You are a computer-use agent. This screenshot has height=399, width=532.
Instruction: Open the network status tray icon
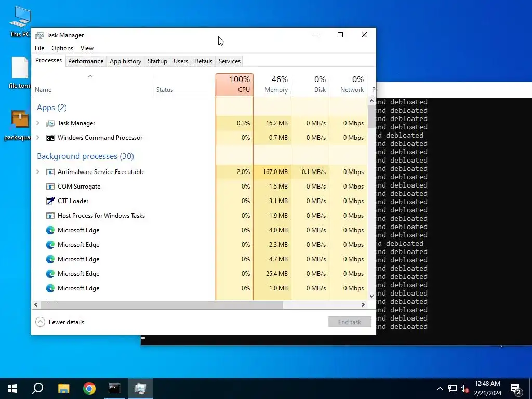coord(453,389)
